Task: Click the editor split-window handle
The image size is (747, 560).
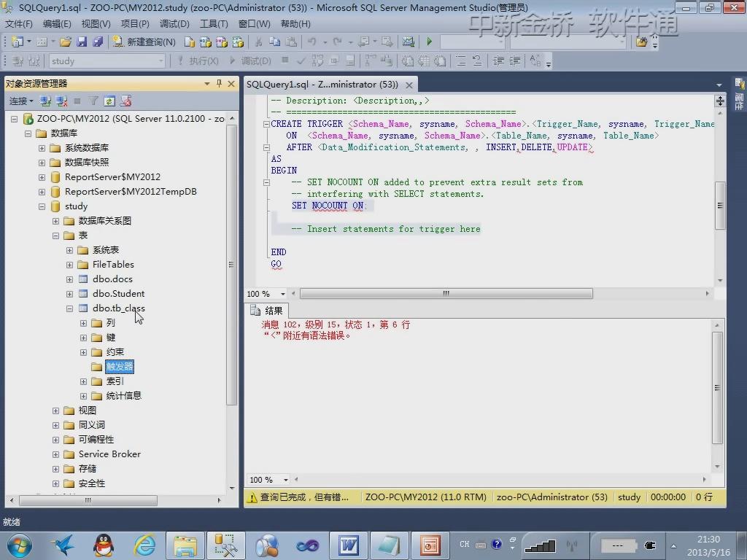Action: point(720,101)
